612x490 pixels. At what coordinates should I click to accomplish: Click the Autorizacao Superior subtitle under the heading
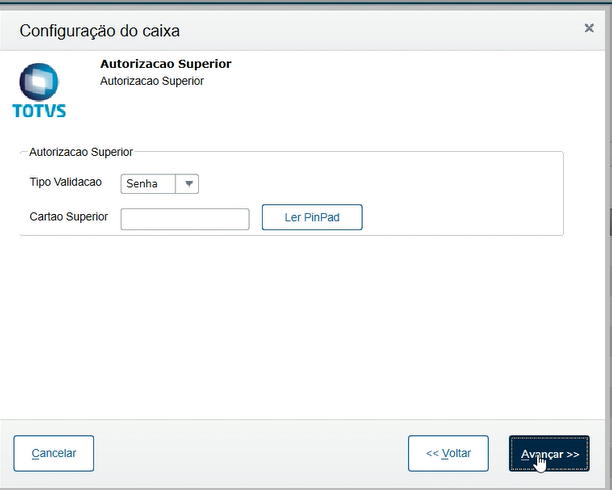coord(152,81)
